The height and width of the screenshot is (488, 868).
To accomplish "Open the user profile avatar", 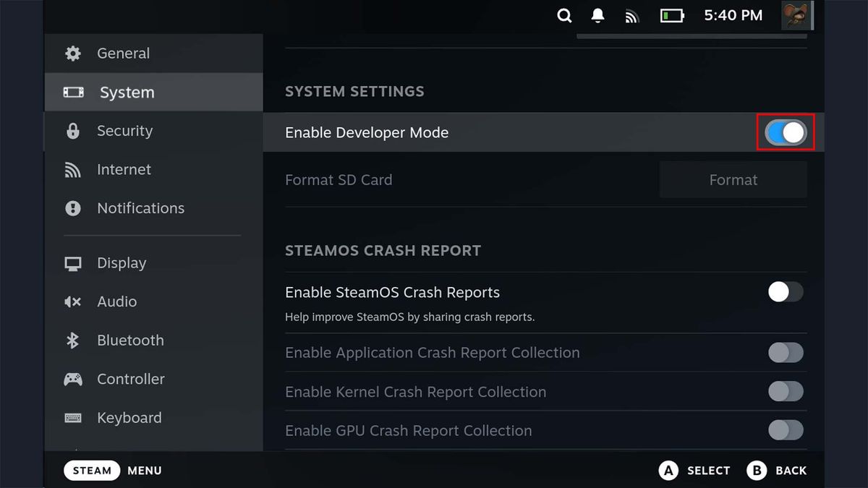I will pyautogui.click(x=796, y=15).
